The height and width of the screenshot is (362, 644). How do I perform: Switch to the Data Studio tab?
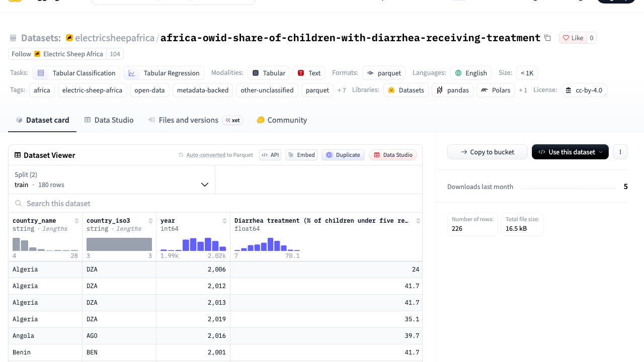(x=109, y=120)
